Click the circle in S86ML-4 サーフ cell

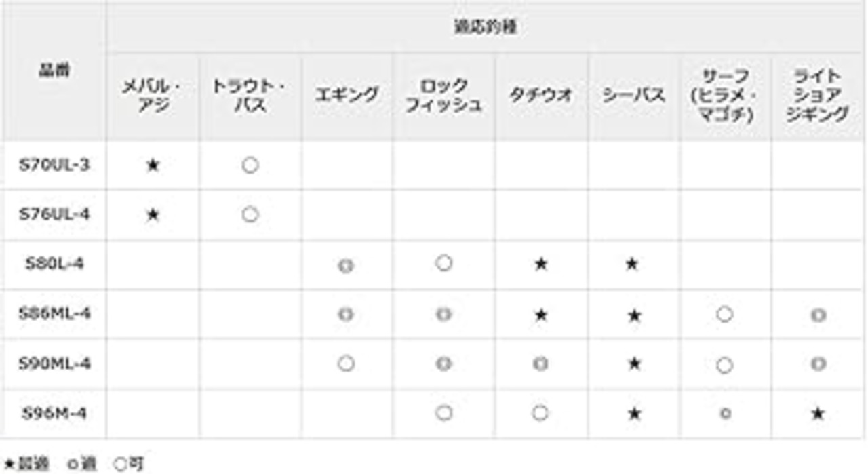pos(724,314)
